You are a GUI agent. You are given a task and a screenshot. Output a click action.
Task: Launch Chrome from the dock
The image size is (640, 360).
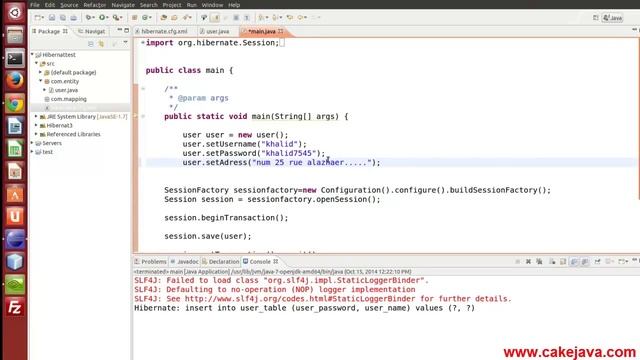click(15, 104)
